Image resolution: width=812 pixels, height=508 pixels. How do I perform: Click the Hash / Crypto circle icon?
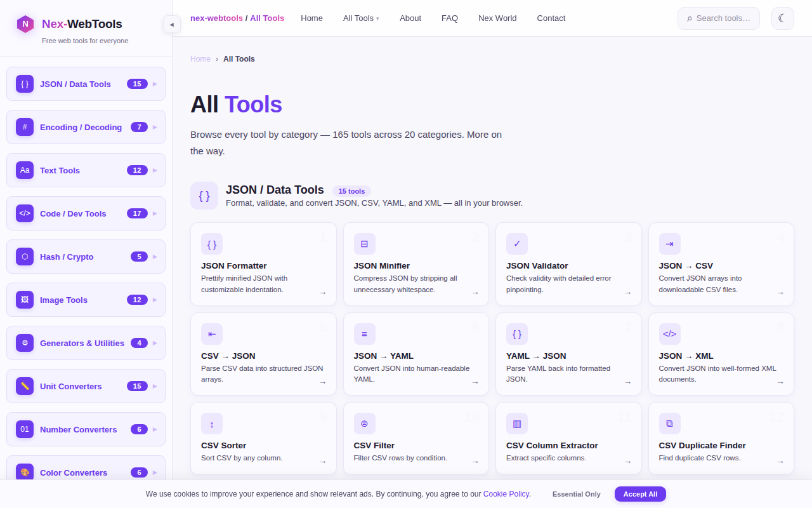pyautogui.click(x=24, y=257)
